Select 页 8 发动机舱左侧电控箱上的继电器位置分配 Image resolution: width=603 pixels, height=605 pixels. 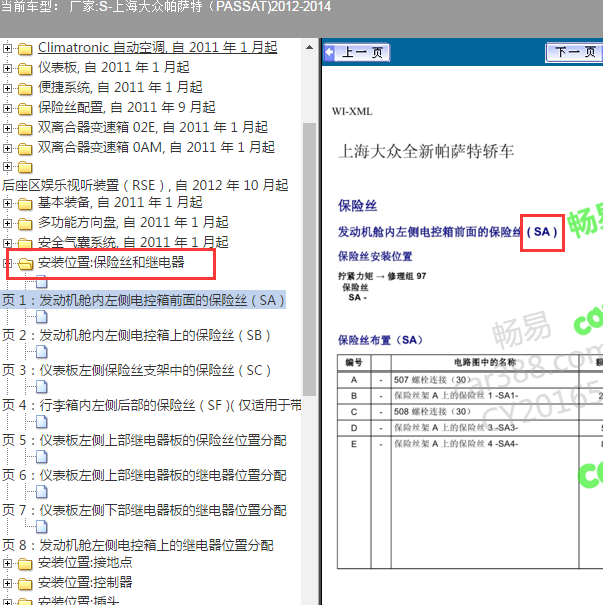coord(138,545)
